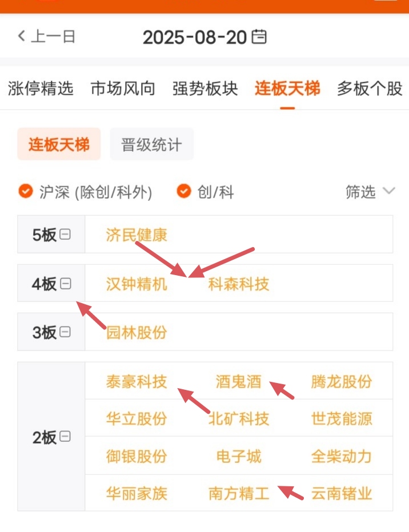This screenshot has width=409, height=532.
Task: Select the 连板天梯 sub-button
Action: tap(59, 144)
